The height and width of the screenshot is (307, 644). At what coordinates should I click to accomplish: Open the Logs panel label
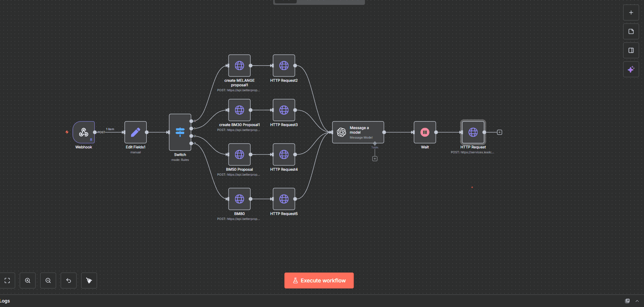[5, 301]
